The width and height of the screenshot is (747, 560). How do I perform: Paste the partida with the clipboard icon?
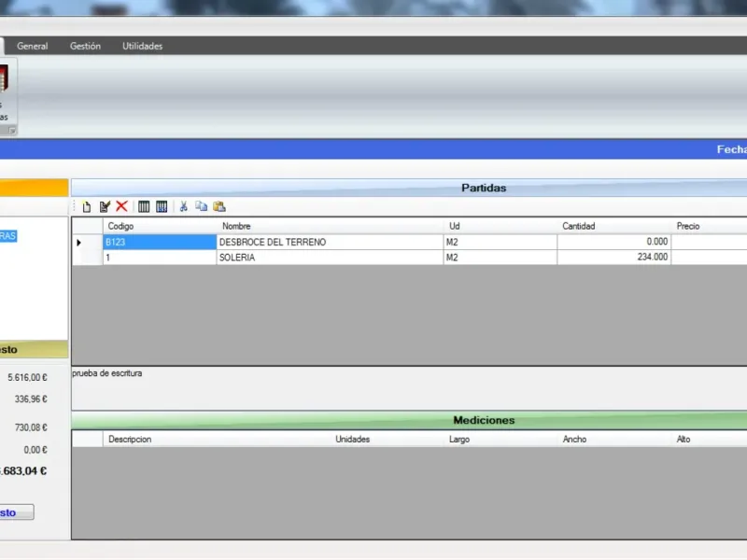[219, 206]
